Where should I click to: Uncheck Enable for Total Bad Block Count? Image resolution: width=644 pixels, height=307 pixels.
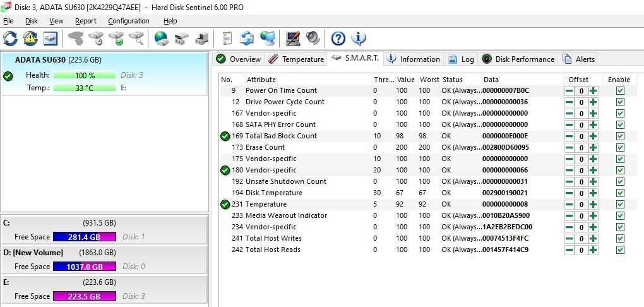[x=620, y=136]
